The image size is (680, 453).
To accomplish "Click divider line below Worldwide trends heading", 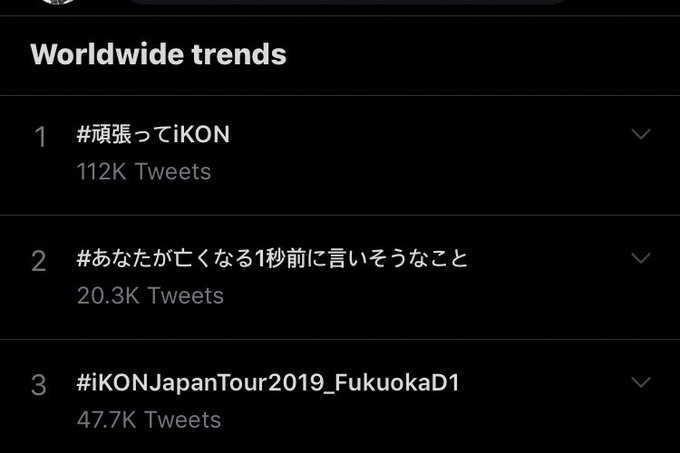I will (340, 95).
